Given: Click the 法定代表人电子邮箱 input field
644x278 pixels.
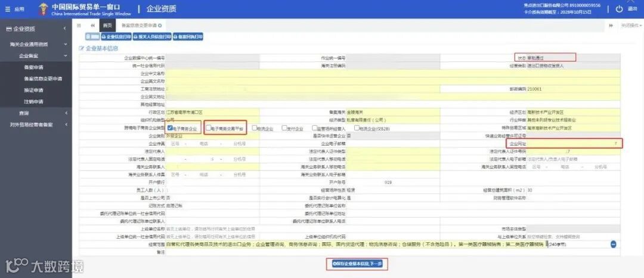Looking at the screenshot, I should (574, 159).
